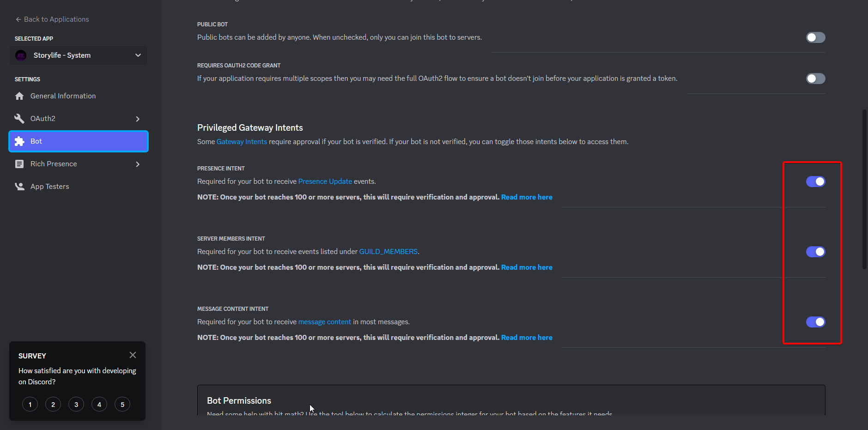Open the Gateway Intents link
This screenshot has height=430, width=868.
(x=242, y=142)
